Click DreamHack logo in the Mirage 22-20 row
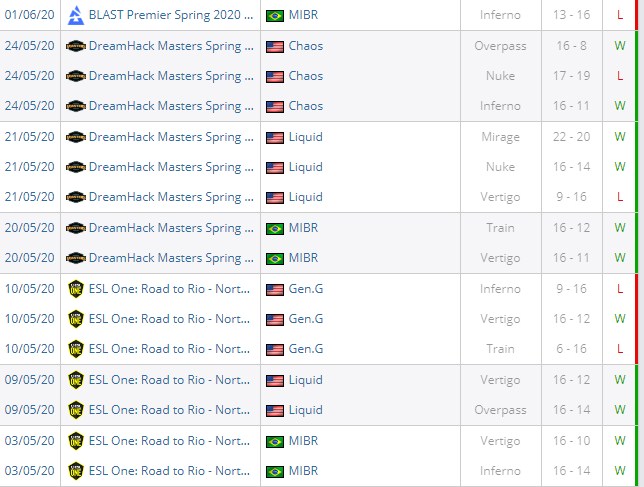Image resolution: width=644 pixels, height=487 pixels. (x=75, y=137)
